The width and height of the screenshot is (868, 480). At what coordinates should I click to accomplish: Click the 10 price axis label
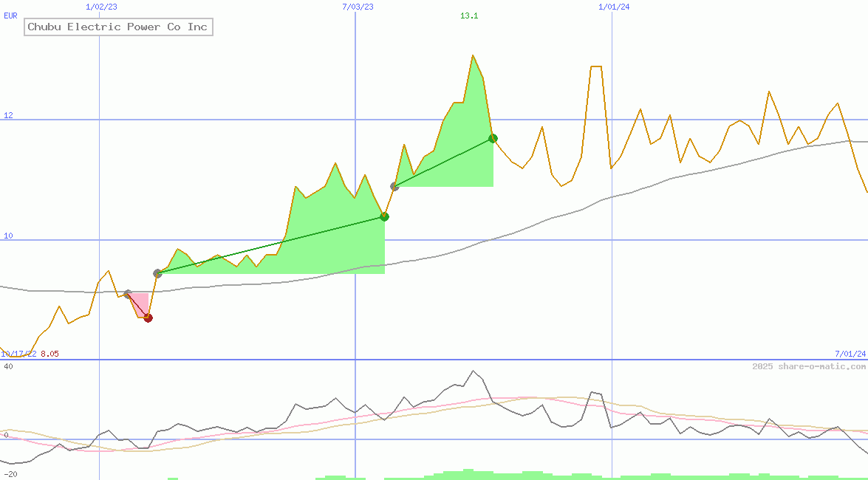pyautogui.click(x=8, y=236)
